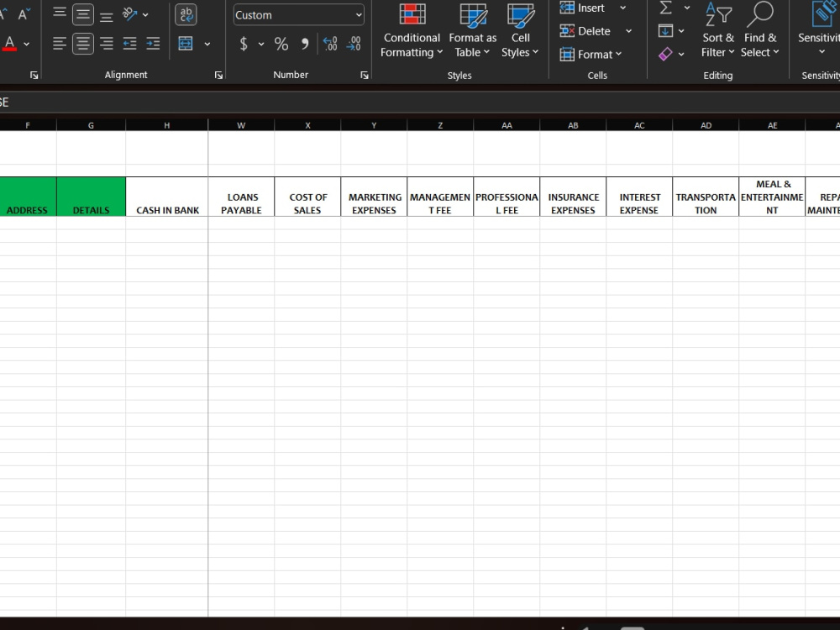Open Find & Select menu
The image size is (840, 630).
click(x=759, y=30)
